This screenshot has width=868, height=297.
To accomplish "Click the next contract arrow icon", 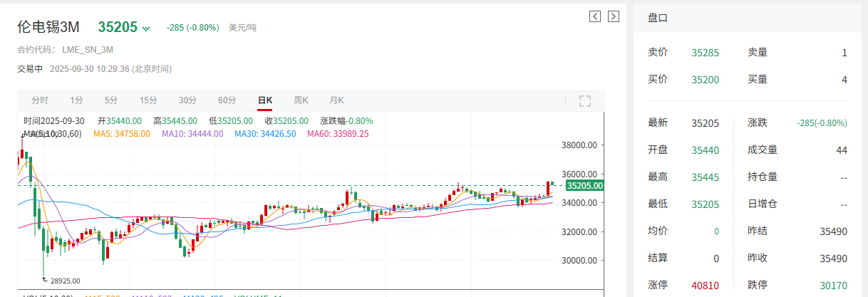I will pyautogui.click(x=613, y=16).
